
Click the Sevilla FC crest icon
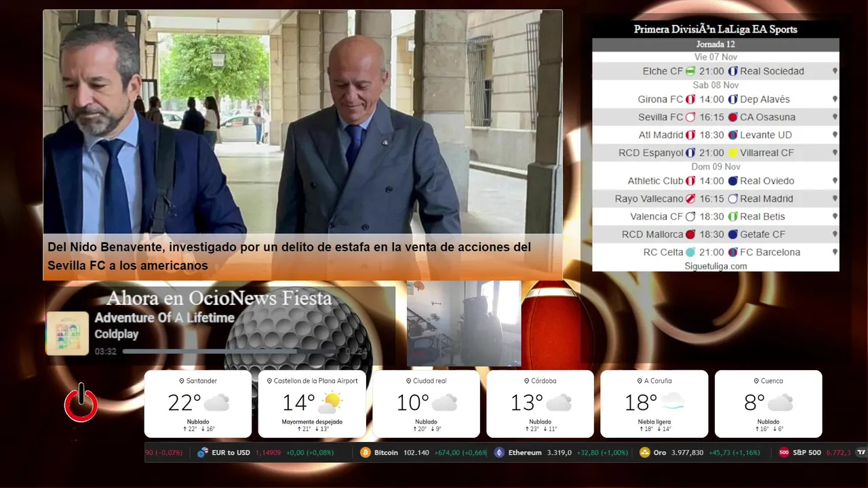[690, 117]
